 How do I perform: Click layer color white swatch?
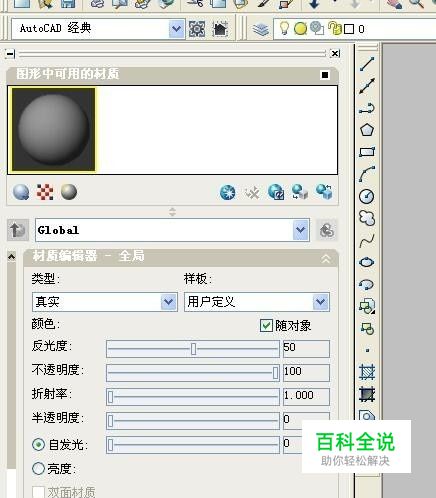[349, 29]
